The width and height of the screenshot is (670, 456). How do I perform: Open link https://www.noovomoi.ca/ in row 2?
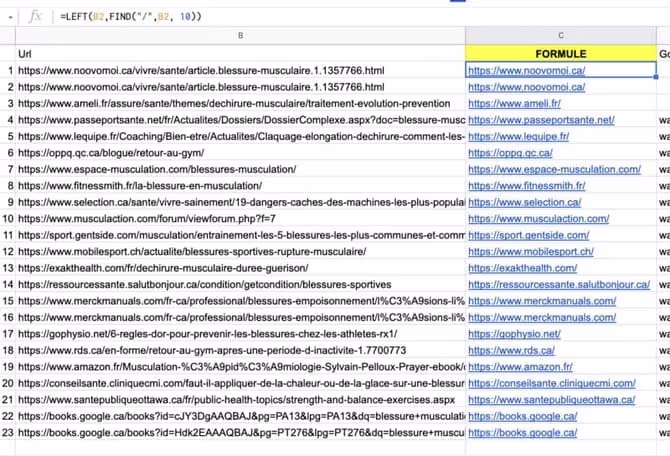click(526, 87)
